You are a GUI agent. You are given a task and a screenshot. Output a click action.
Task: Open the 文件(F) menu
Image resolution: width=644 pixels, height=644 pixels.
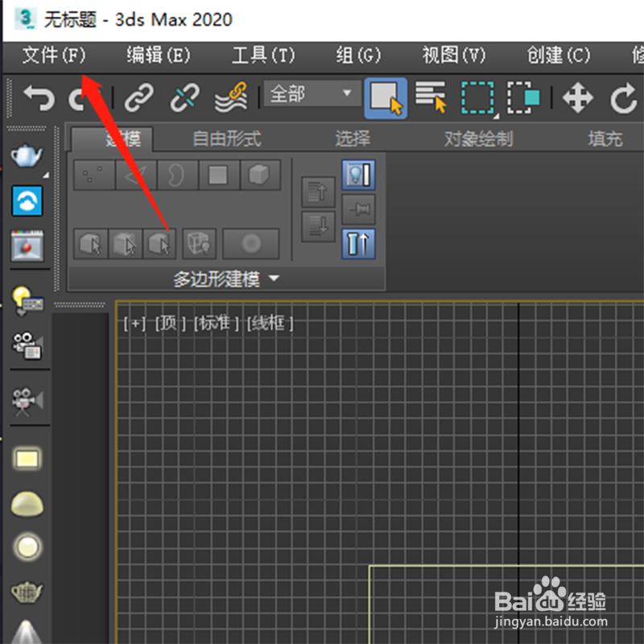point(54,55)
